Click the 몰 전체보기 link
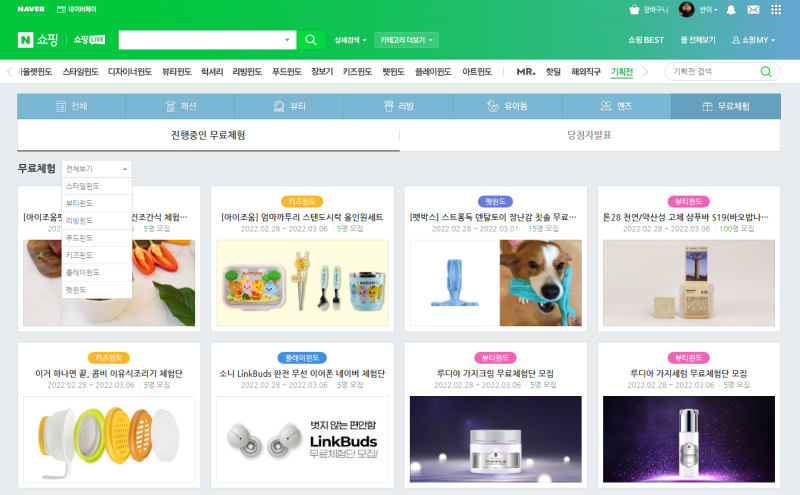 [698, 40]
